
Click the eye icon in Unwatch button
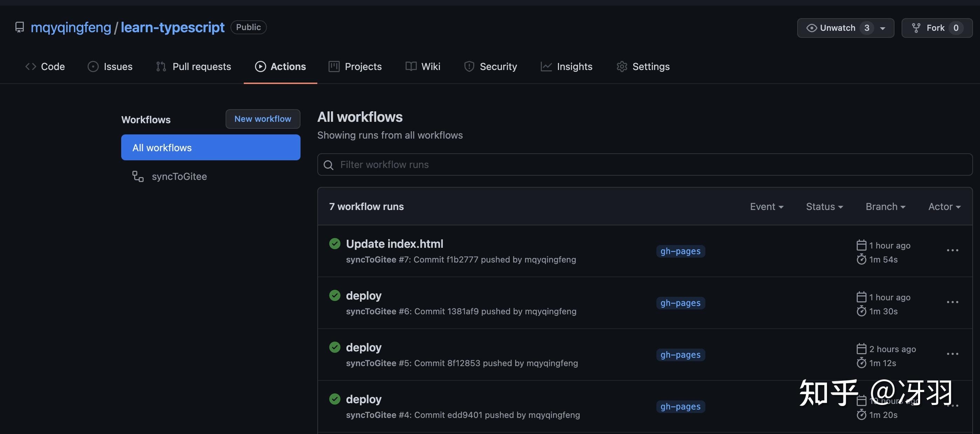(x=812, y=28)
